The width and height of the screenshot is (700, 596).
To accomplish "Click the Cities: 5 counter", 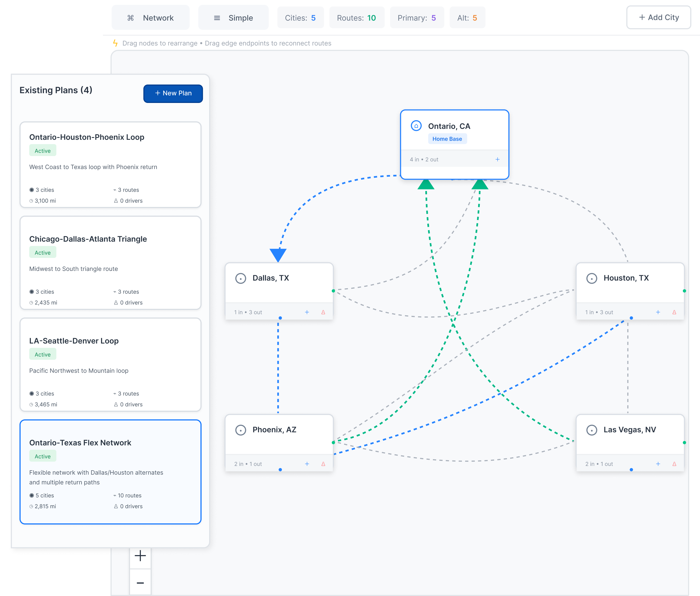I will [300, 18].
